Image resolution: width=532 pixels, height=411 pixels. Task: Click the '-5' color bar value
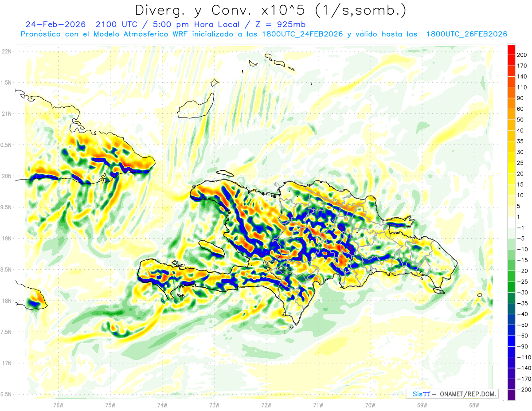coord(520,239)
